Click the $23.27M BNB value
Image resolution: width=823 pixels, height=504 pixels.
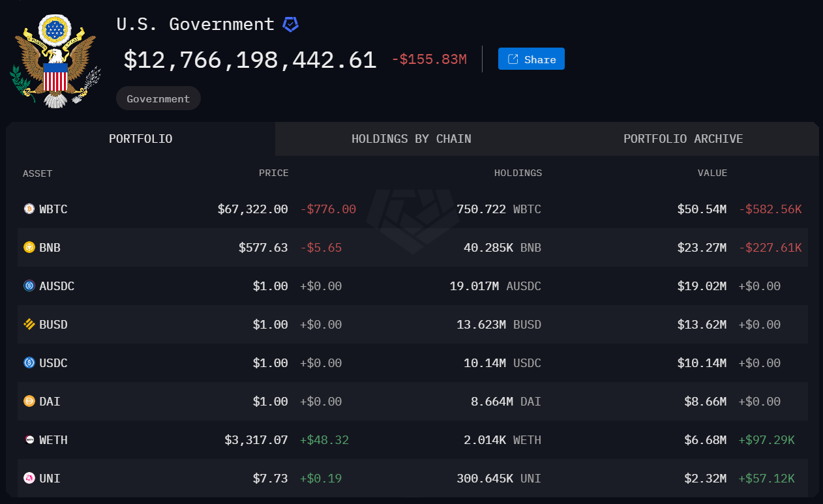(x=702, y=248)
